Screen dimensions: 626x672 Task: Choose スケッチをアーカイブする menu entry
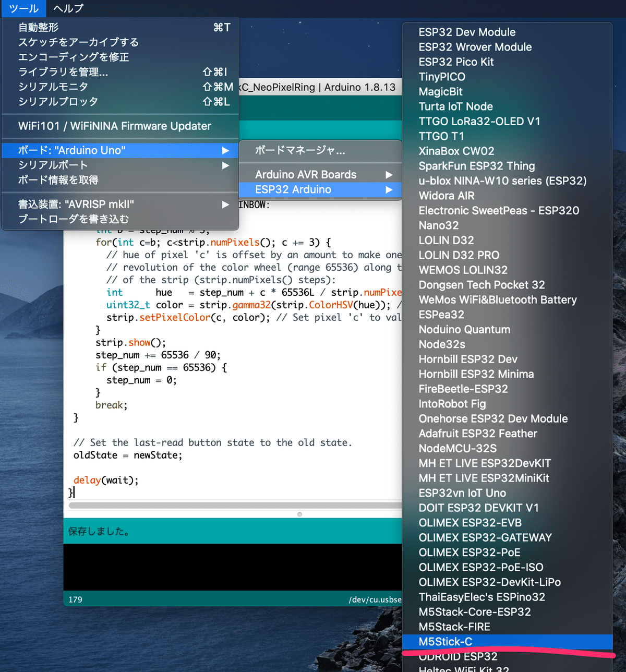point(120,42)
